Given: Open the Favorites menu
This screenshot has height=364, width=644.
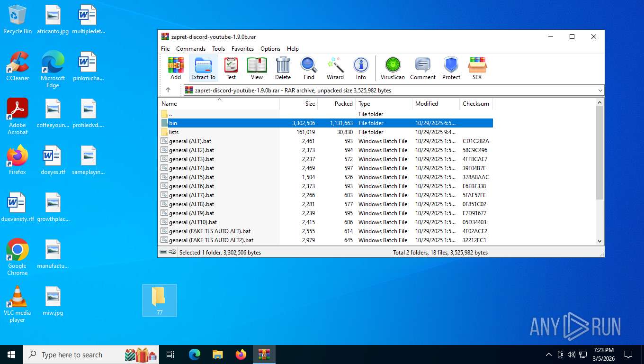Looking at the screenshot, I should click(x=242, y=48).
